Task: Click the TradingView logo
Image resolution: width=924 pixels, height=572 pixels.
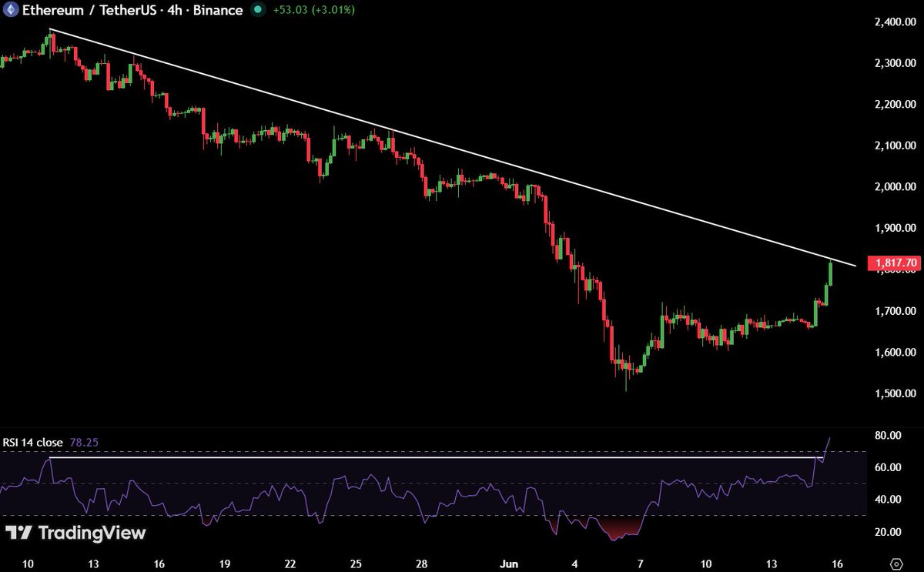Action: click(75, 533)
